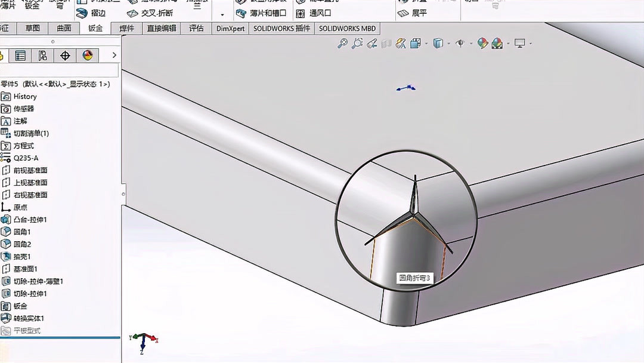Click the Display Style icon

(x=437, y=43)
